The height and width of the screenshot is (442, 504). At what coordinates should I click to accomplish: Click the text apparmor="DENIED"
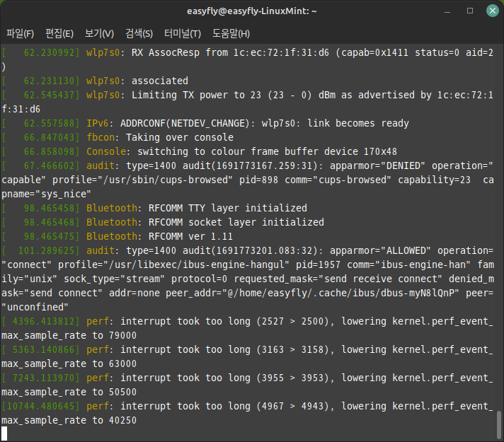(377, 165)
